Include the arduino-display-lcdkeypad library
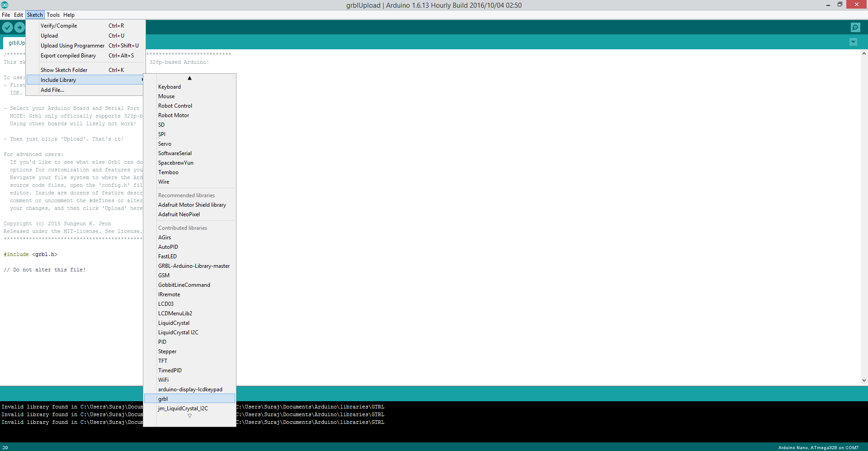 [189, 389]
